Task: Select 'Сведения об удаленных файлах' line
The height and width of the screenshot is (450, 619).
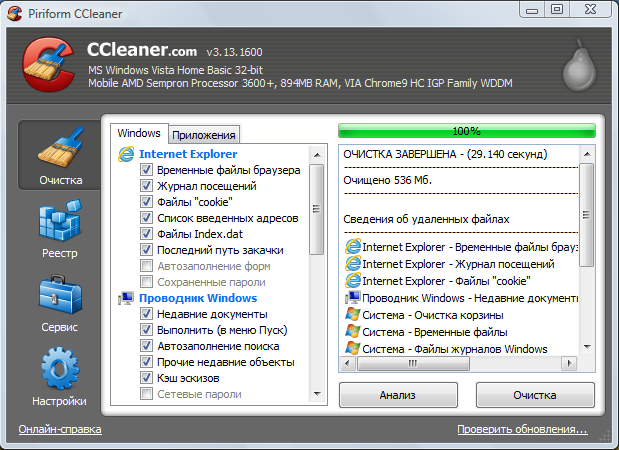Action: [426, 219]
